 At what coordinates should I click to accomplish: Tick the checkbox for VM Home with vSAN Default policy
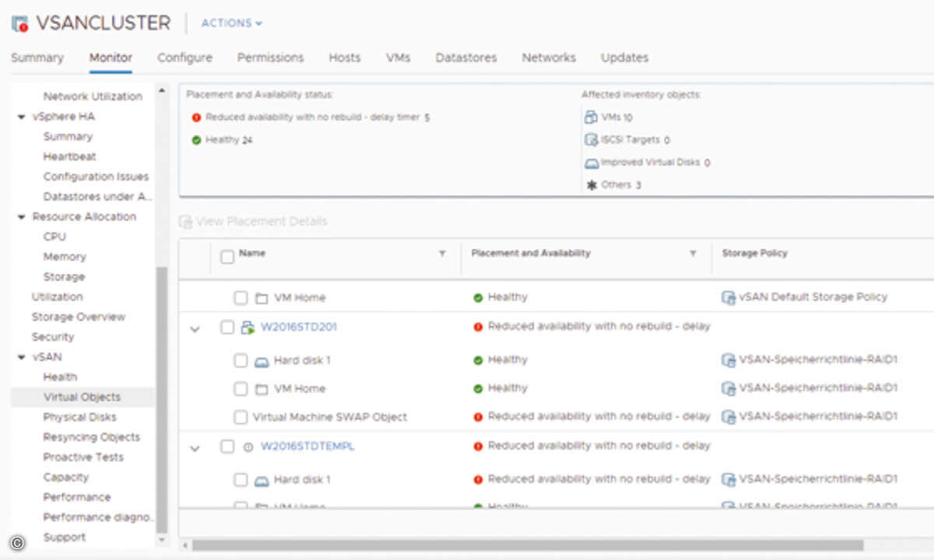[x=241, y=298]
